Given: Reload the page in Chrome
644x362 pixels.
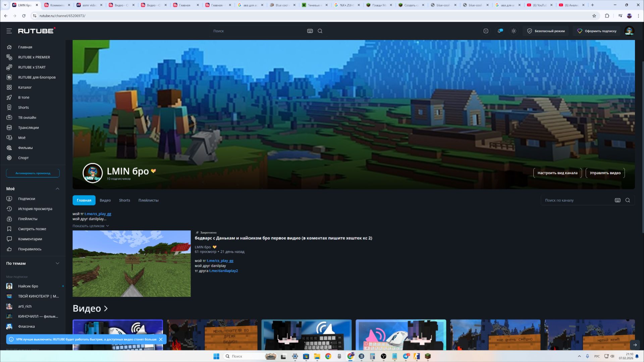Looking at the screenshot, I should coord(24,16).
